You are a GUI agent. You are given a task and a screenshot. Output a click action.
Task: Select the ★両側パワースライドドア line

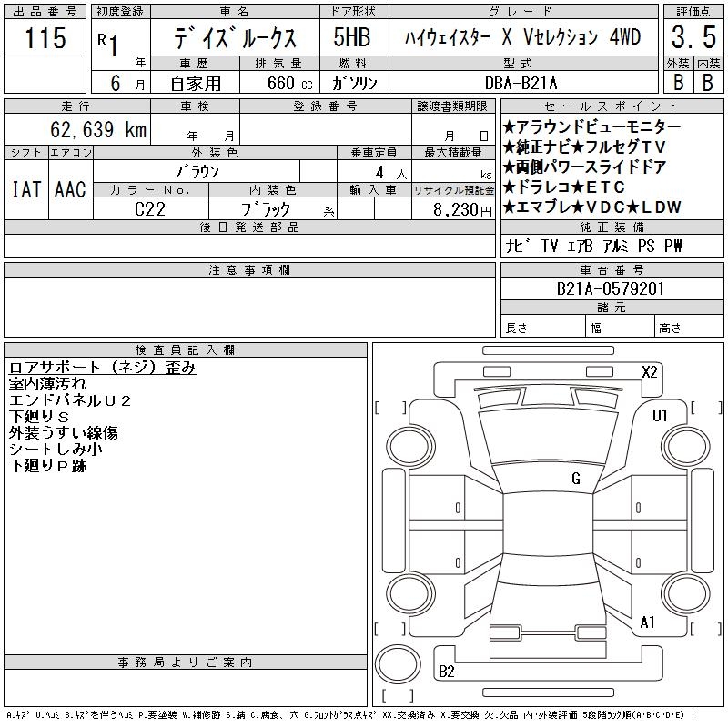coord(584,167)
